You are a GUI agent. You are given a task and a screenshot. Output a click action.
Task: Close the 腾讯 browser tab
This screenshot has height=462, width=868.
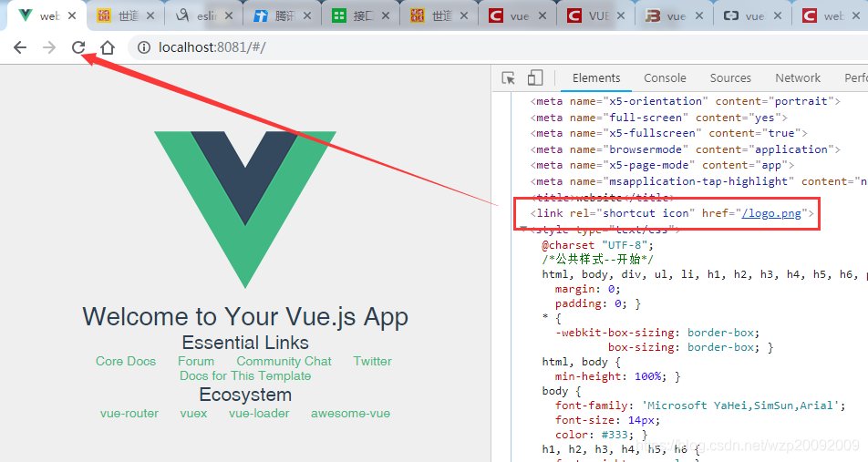click(307, 16)
